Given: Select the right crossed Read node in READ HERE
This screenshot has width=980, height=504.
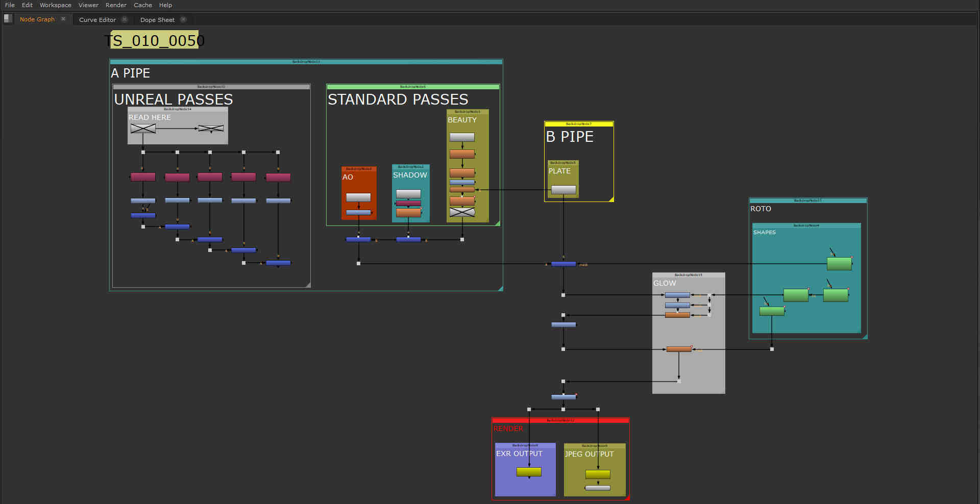Looking at the screenshot, I should 211,128.
